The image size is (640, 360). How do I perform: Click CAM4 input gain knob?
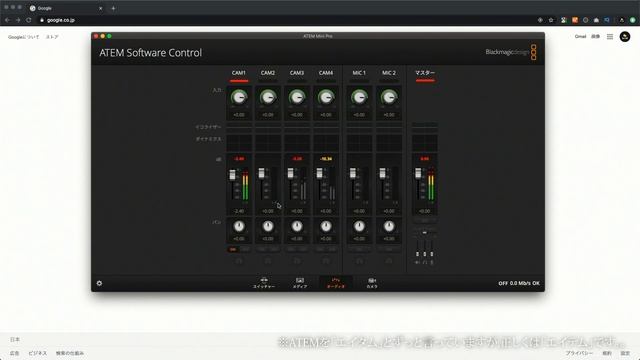pos(326,98)
